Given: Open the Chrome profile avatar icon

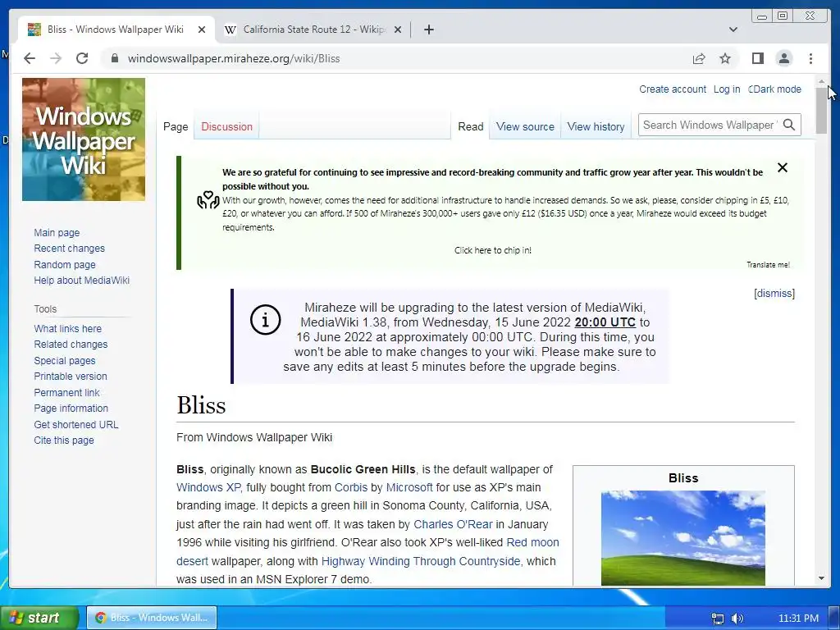Looking at the screenshot, I should click(x=783, y=58).
